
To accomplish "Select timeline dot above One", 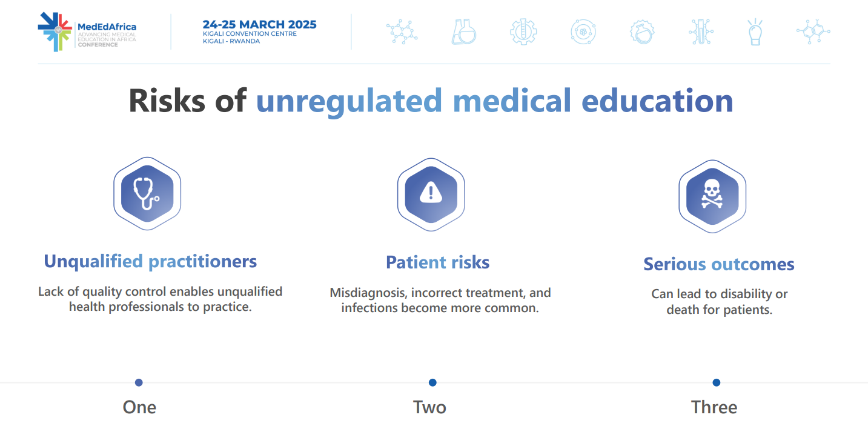I will click(x=139, y=382).
